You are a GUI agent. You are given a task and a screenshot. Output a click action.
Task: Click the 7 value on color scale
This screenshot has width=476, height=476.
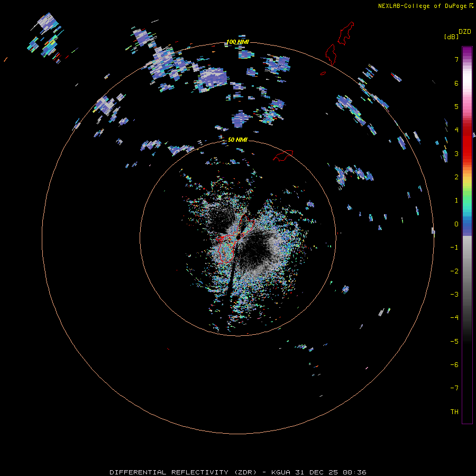[x=456, y=59]
